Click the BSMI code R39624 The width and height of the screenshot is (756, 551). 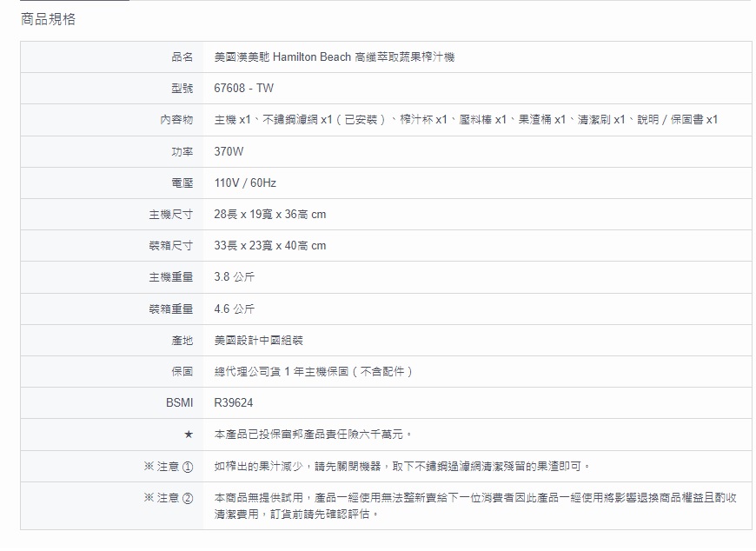pos(234,403)
